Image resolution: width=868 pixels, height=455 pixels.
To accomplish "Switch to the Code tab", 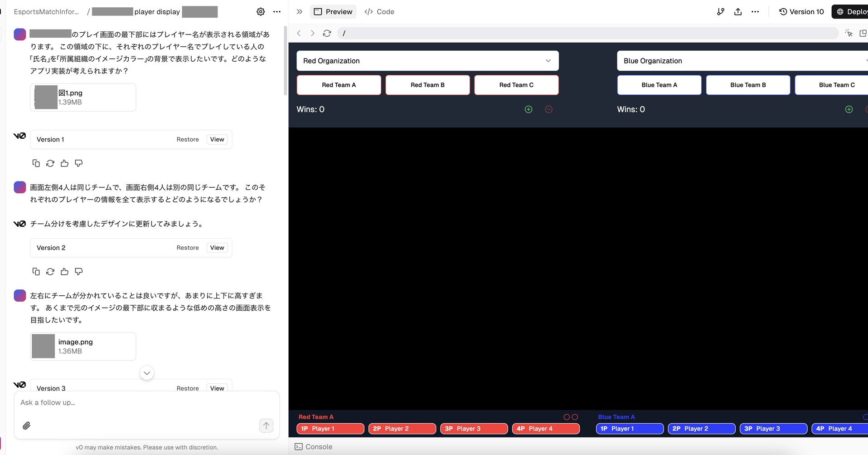I will point(379,12).
